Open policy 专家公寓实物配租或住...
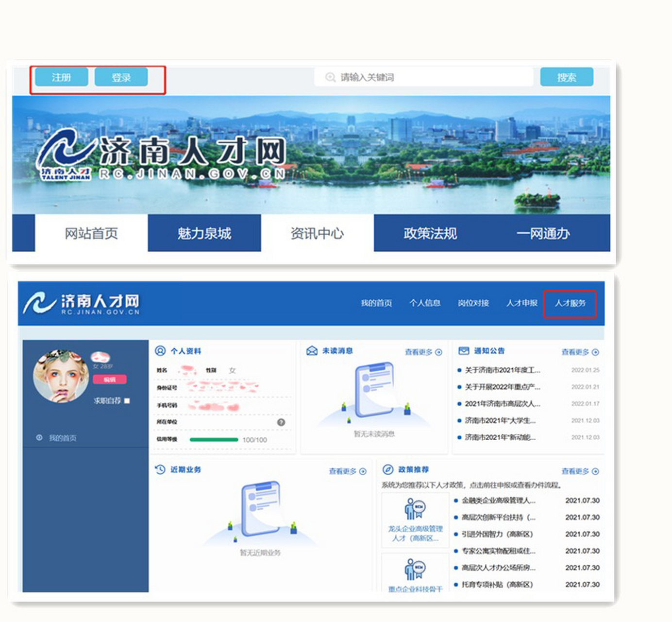The height and width of the screenshot is (622, 672). click(499, 551)
